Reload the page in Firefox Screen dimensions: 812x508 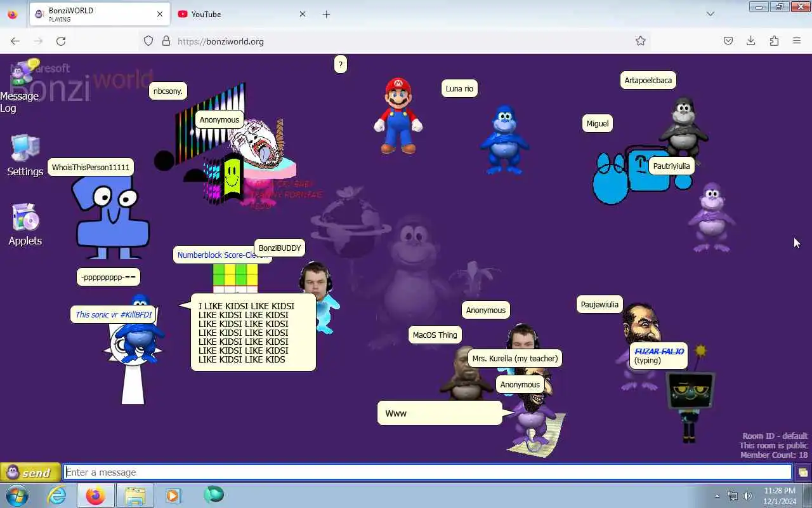[61, 41]
